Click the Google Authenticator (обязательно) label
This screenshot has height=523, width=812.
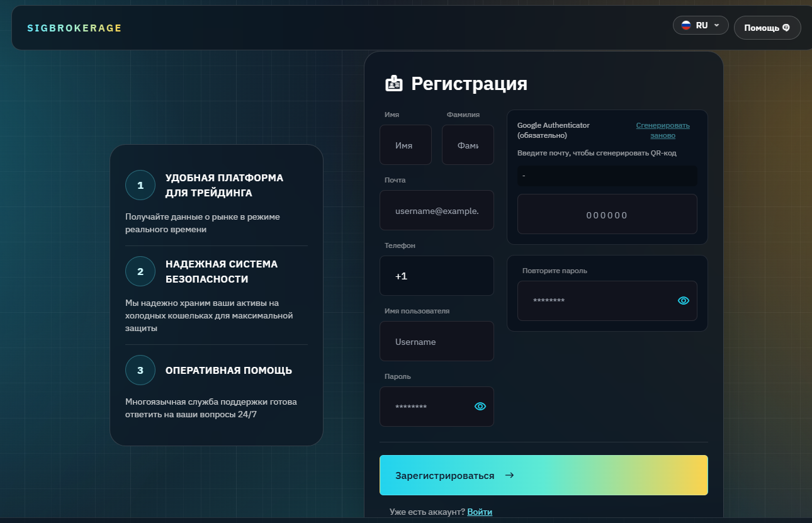click(x=553, y=130)
